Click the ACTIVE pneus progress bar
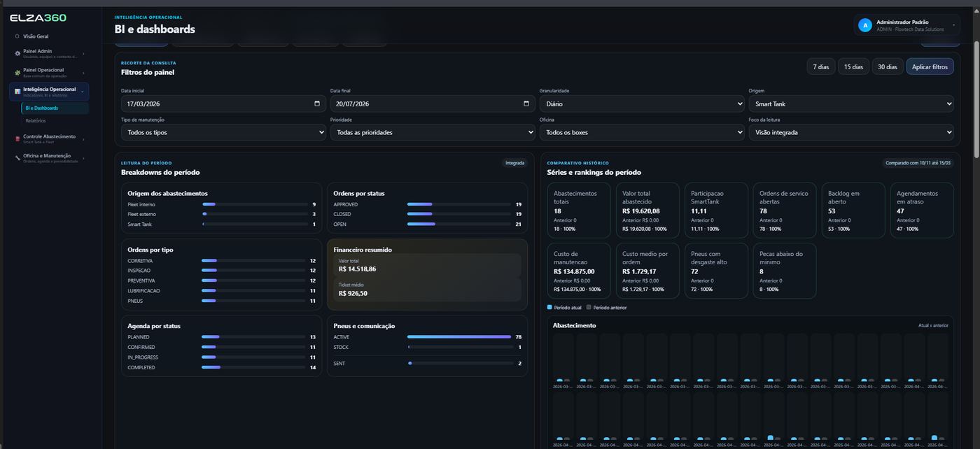Screen dimensions: 980x449 [x=459, y=337]
